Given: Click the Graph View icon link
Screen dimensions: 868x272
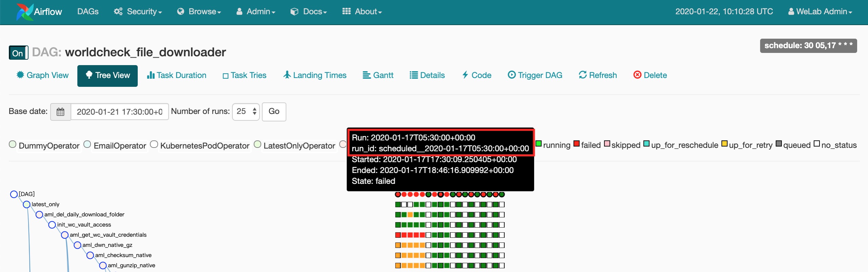Looking at the screenshot, I should 20,75.
